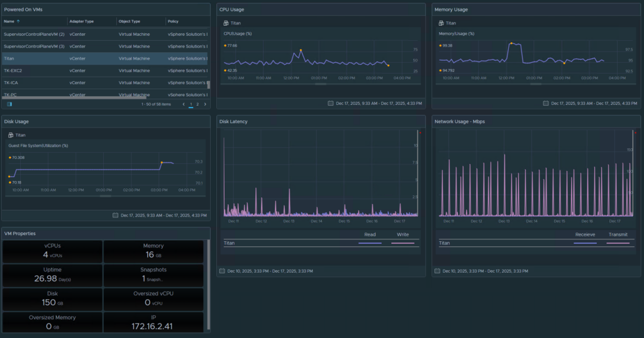Go to previous page of VM list

pos(184,104)
